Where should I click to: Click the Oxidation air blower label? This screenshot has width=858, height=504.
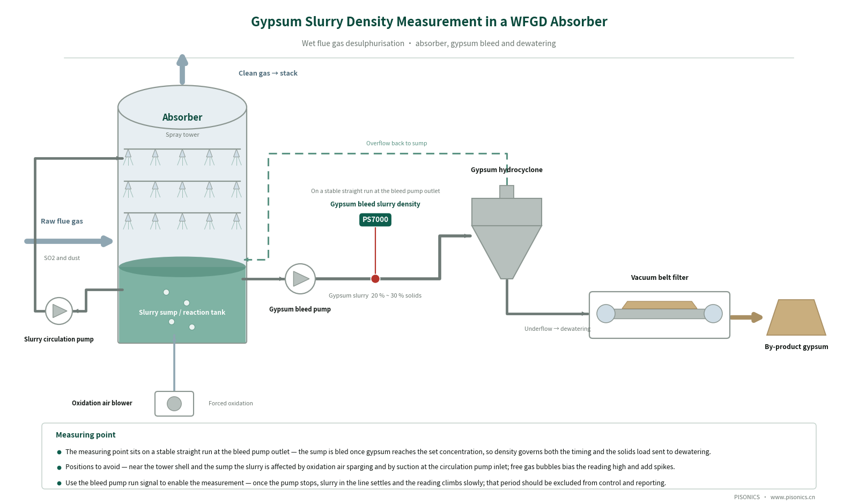102,403
